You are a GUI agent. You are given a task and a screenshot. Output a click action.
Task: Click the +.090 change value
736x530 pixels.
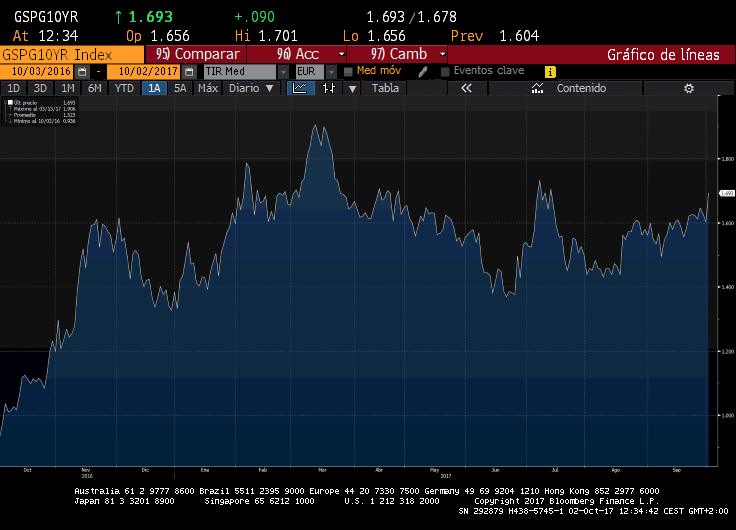254,17
